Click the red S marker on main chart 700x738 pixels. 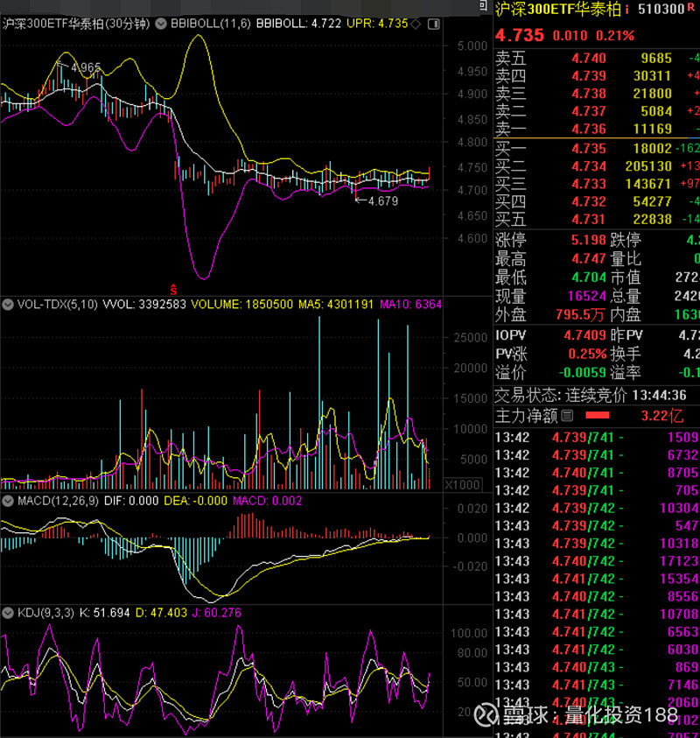173,289
